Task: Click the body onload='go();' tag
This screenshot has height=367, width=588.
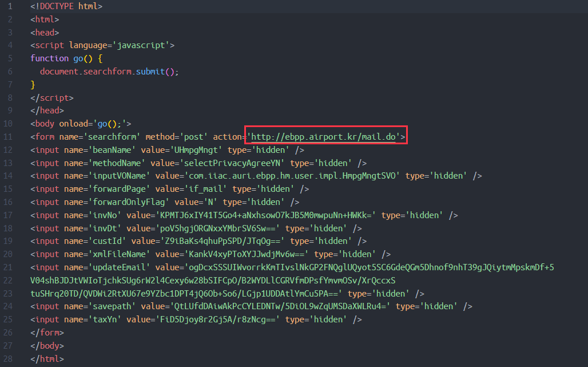Action: [81, 124]
